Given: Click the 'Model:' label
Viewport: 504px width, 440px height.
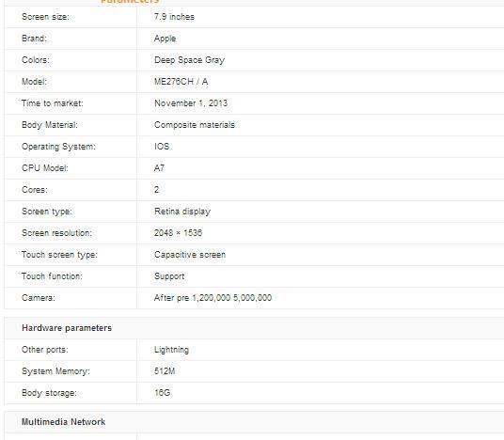Looking at the screenshot, I should (x=34, y=82).
